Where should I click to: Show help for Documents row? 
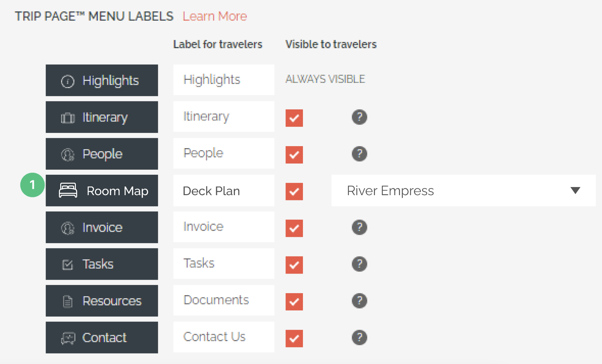click(x=360, y=301)
